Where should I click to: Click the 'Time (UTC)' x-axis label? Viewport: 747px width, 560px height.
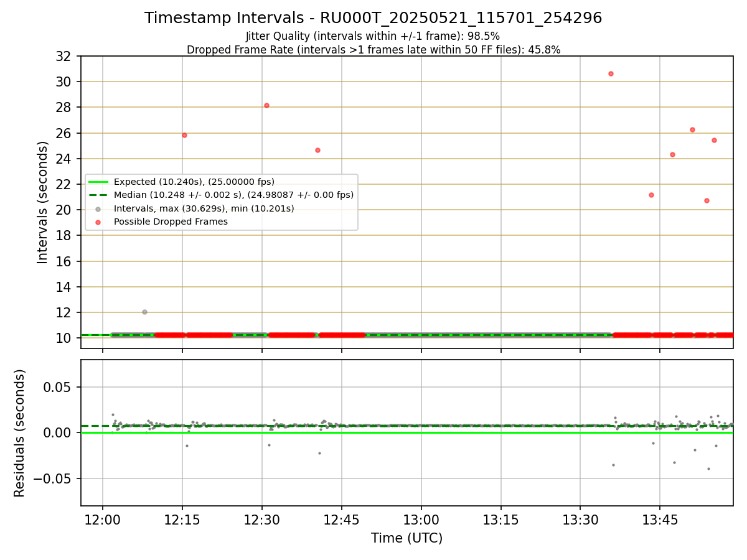[406, 538]
